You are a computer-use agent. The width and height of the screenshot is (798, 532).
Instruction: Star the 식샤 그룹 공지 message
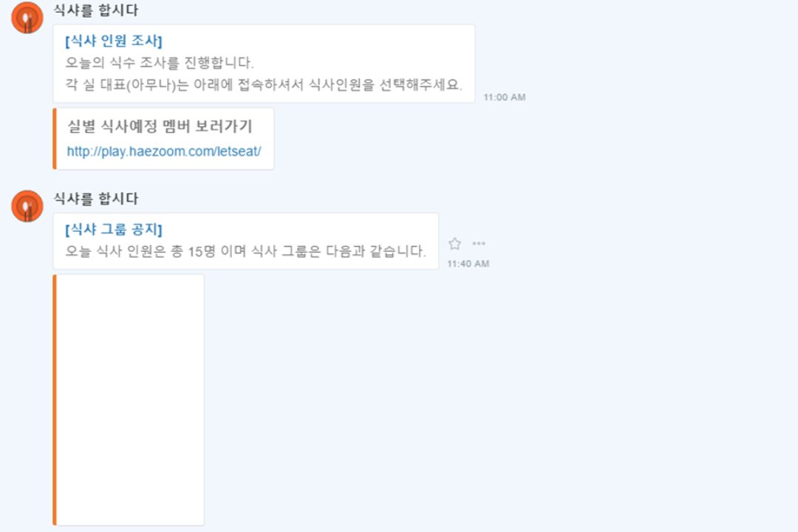[x=454, y=244]
